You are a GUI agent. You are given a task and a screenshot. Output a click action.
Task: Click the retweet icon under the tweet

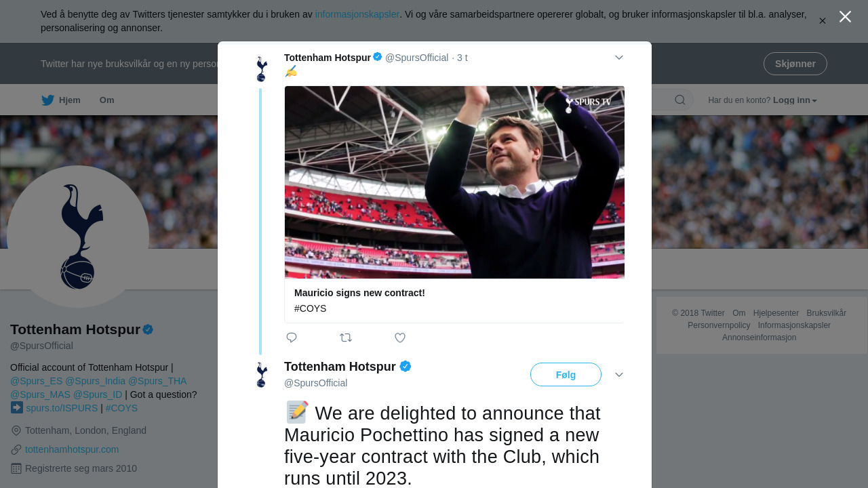(346, 338)
